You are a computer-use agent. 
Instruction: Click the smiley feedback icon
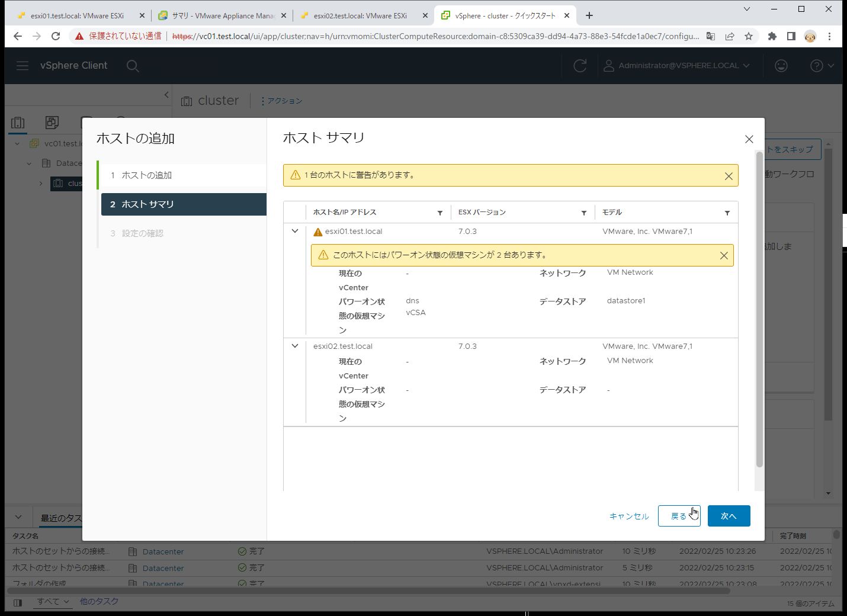coord(781,66)
